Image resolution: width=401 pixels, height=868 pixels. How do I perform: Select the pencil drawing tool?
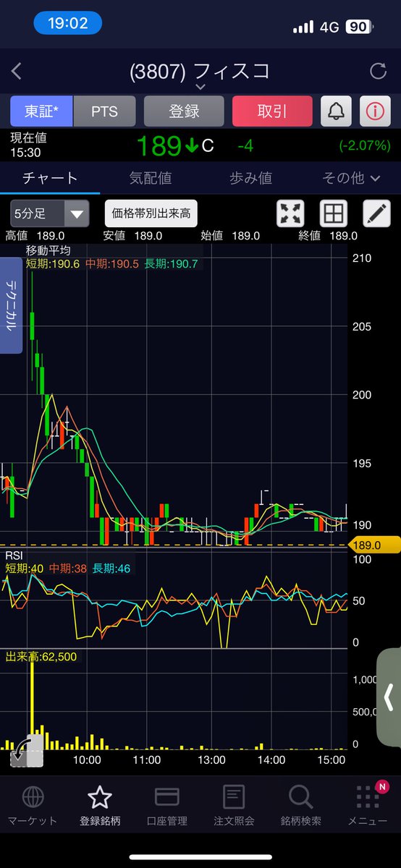point(376,213)
